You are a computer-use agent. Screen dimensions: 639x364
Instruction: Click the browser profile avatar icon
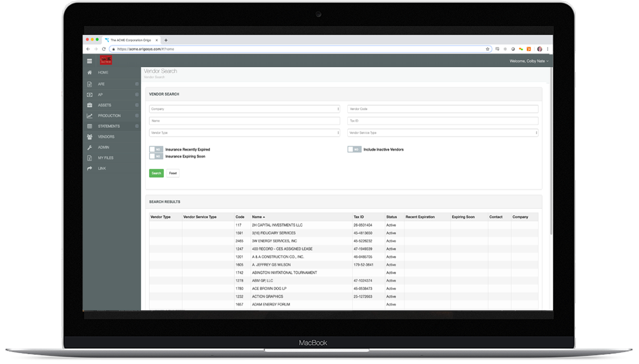coord(539,49)
